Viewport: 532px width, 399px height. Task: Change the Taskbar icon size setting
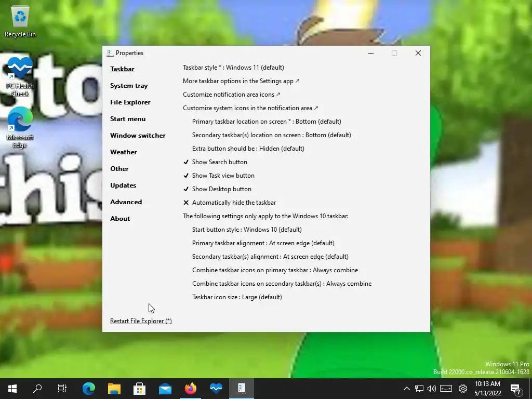pyautogui.click(x=237, y=297)
